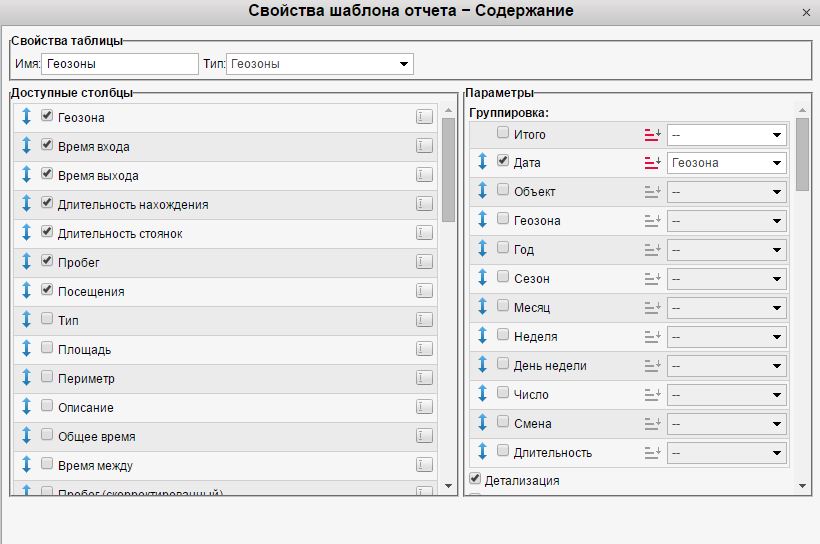Open the Тип table type dropdown
This screenshot has width=820, height=544.
coord(320,64)
